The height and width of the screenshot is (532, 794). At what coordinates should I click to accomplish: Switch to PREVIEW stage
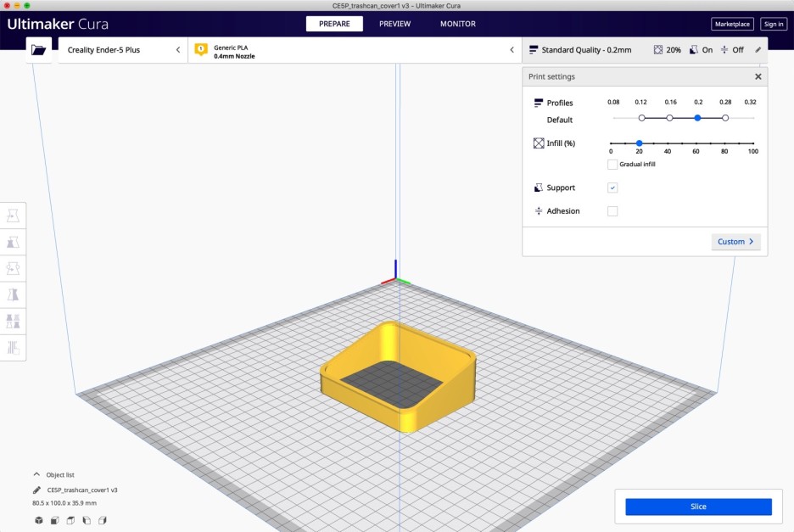[x=395, y=24]
